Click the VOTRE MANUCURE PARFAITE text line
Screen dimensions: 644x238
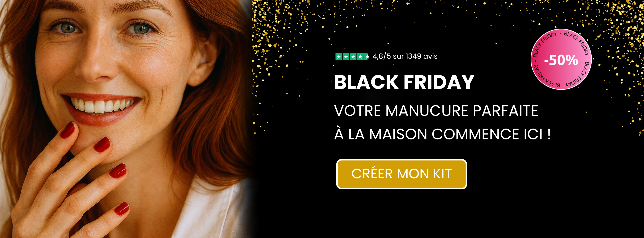(436, 111)
